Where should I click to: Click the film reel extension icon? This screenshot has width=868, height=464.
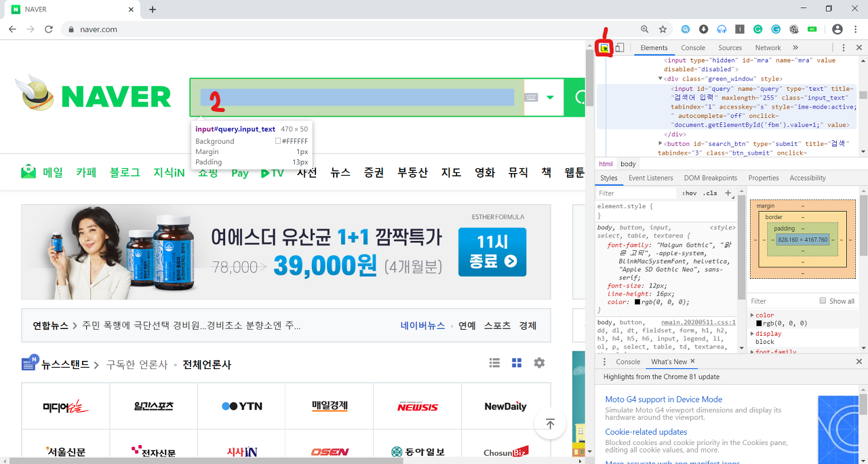tap(794, 29)
